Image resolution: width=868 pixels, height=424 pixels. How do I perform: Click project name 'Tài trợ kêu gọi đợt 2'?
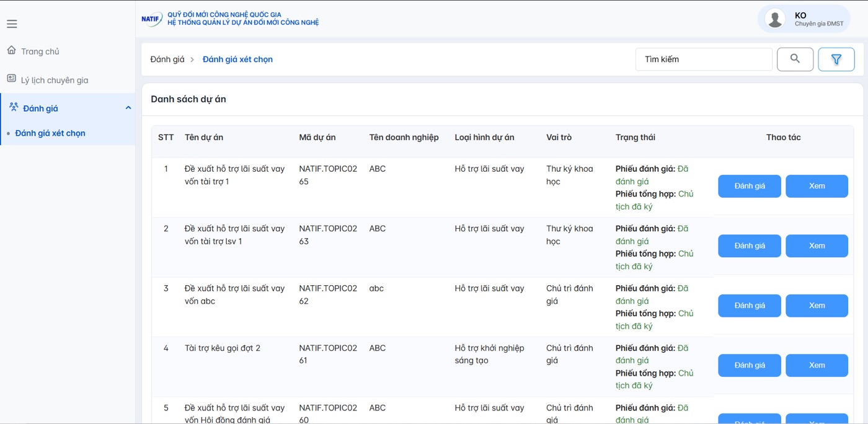pyautogui.click(x=223, y=348)
